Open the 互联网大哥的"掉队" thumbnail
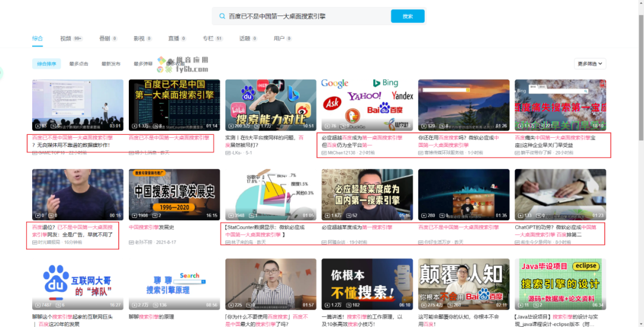This screenshot has height=327, width=644. (78, 284)
